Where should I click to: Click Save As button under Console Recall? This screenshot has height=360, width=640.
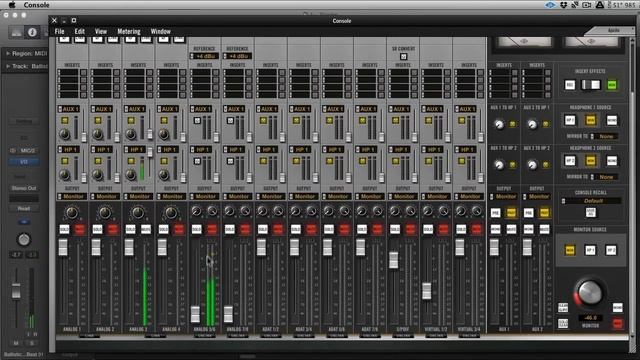click(x=591, y=212)
